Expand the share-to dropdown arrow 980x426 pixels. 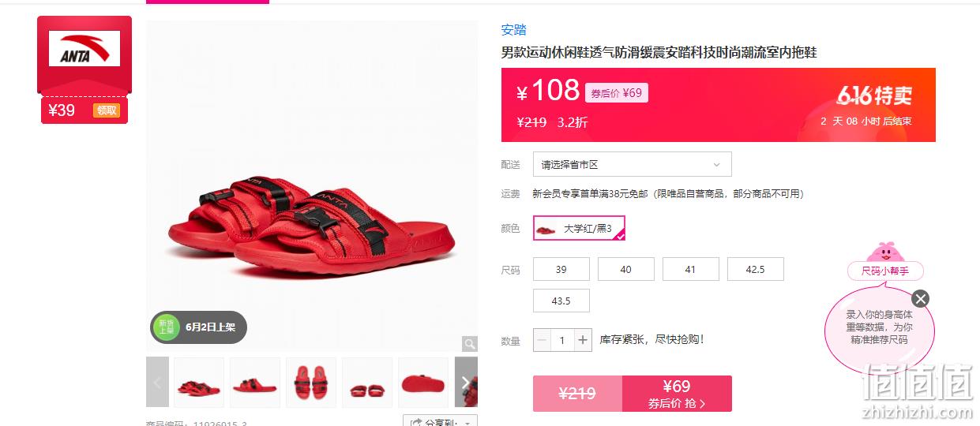point(468,424)
